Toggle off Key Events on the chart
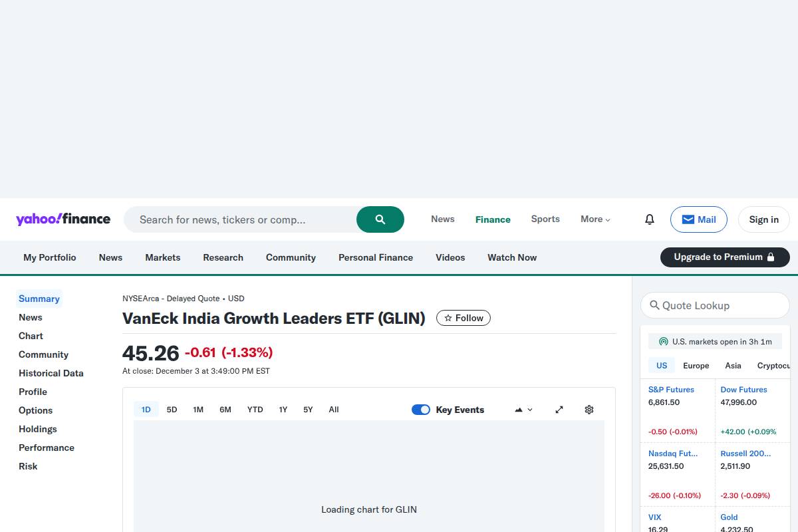 421,410
